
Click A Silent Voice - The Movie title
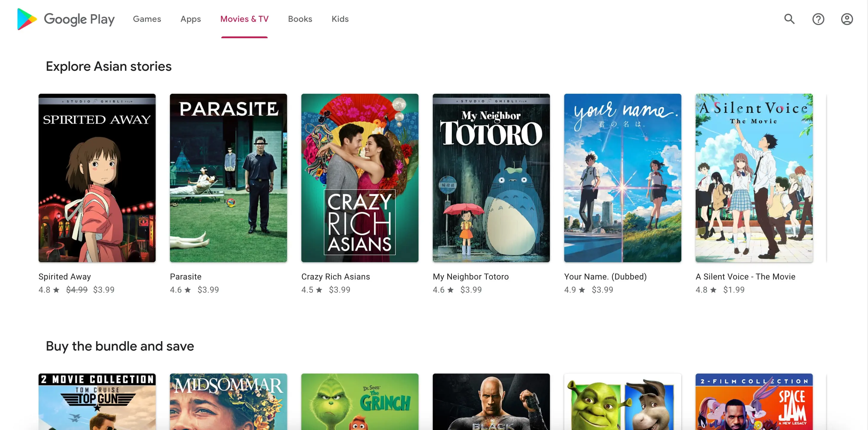coord(745,277)
